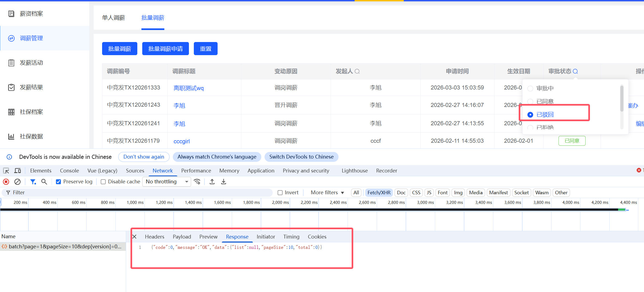Viewport: 644px width, 292px height.
Task: Click the export HAR download icon
Action: coord(224,182)
